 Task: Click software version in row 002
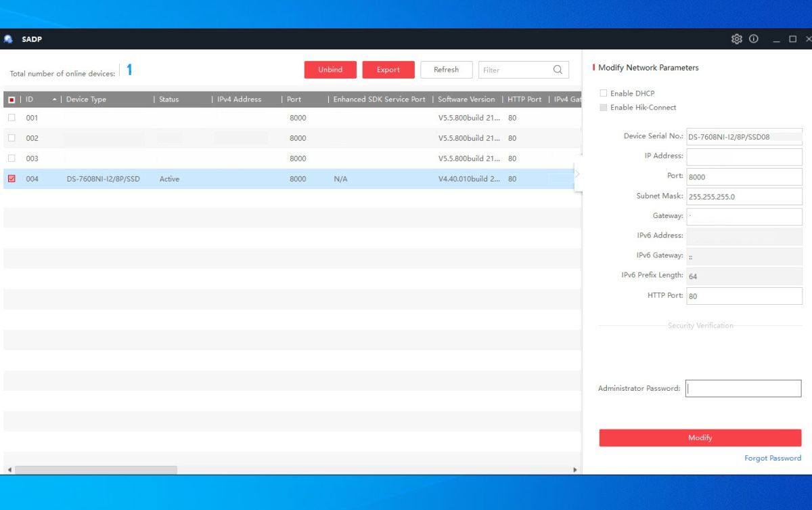point(470,138)
